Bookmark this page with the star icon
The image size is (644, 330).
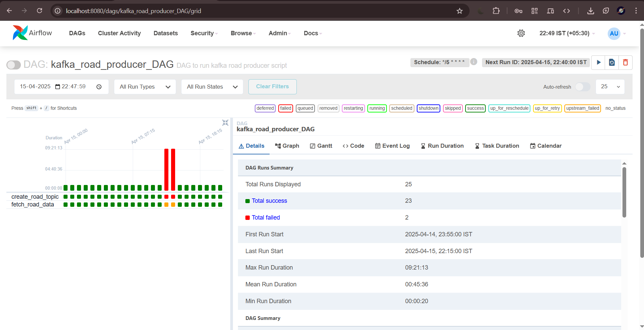[459, 11]
